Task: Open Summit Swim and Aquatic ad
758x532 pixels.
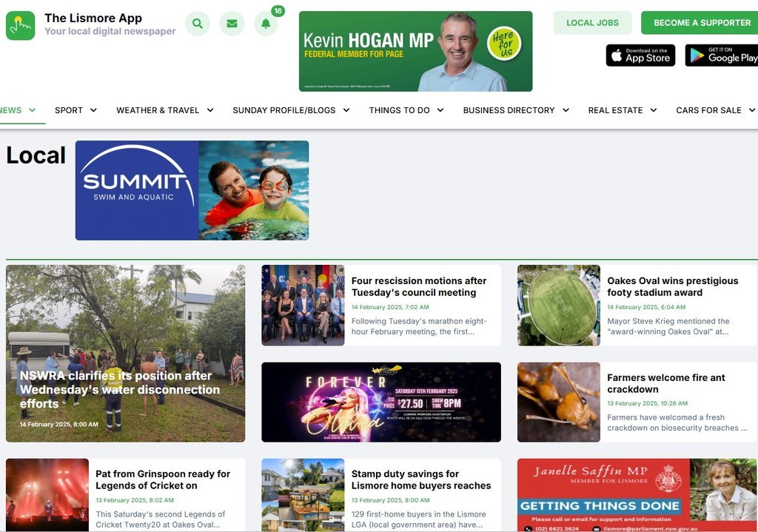Action: 192,190
